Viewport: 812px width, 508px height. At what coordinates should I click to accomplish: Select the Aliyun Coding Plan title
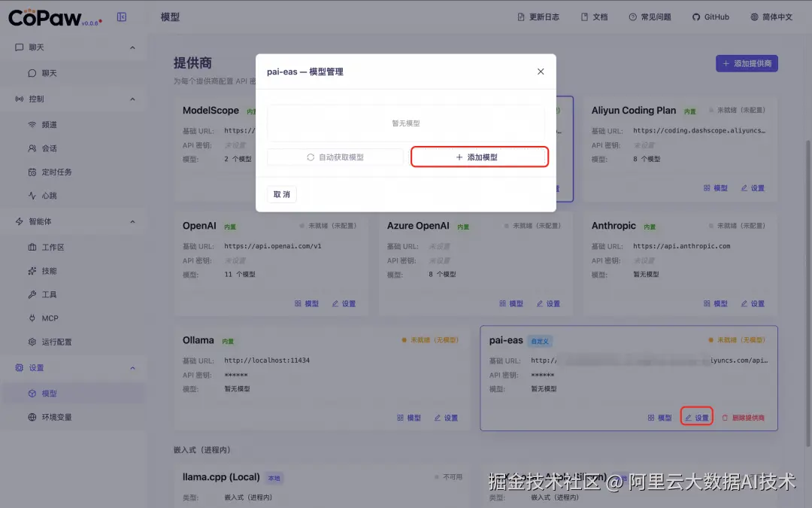click(633, 111)
